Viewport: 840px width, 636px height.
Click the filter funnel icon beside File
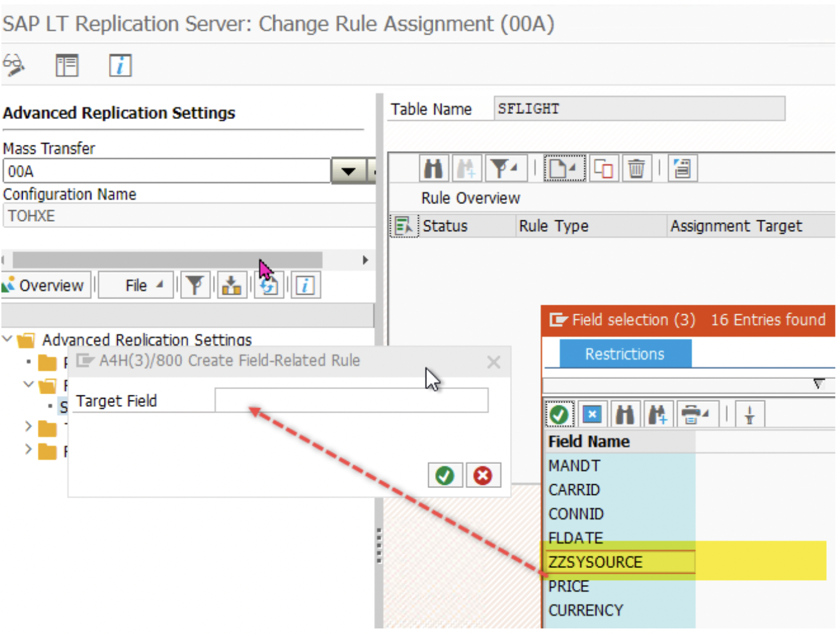pos(195,285)
